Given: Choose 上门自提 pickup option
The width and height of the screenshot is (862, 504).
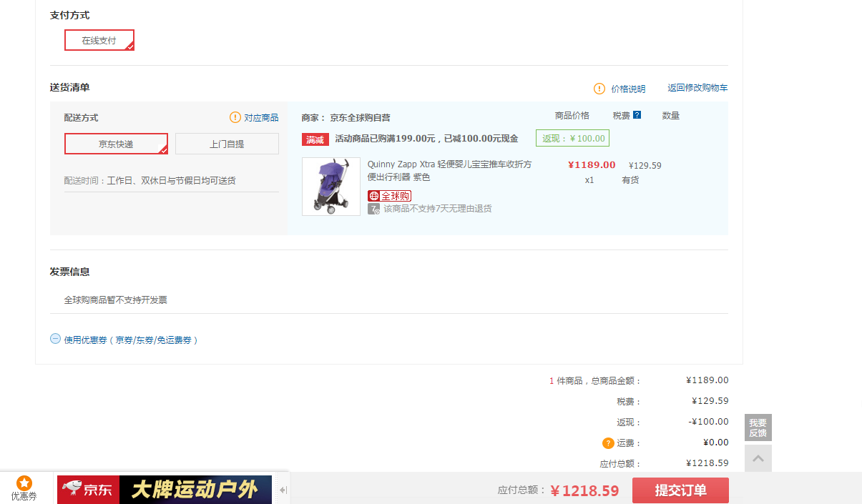Looking at the screenshot, I should (227, 144).
